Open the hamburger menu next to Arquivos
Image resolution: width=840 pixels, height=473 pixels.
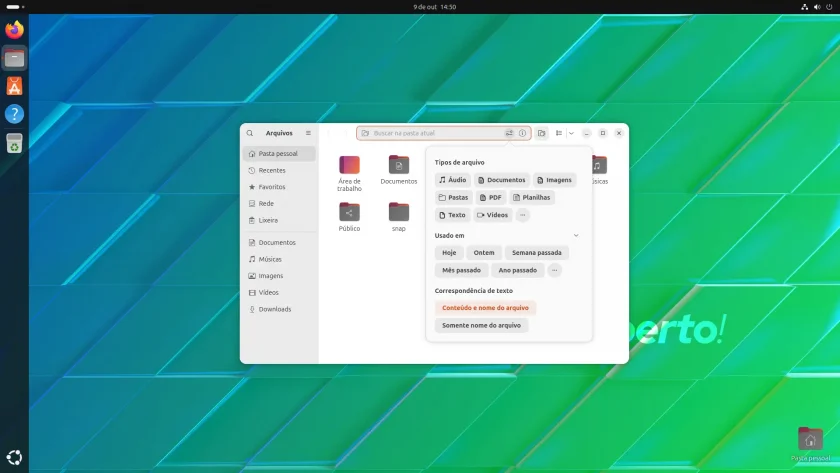point(308,133)
